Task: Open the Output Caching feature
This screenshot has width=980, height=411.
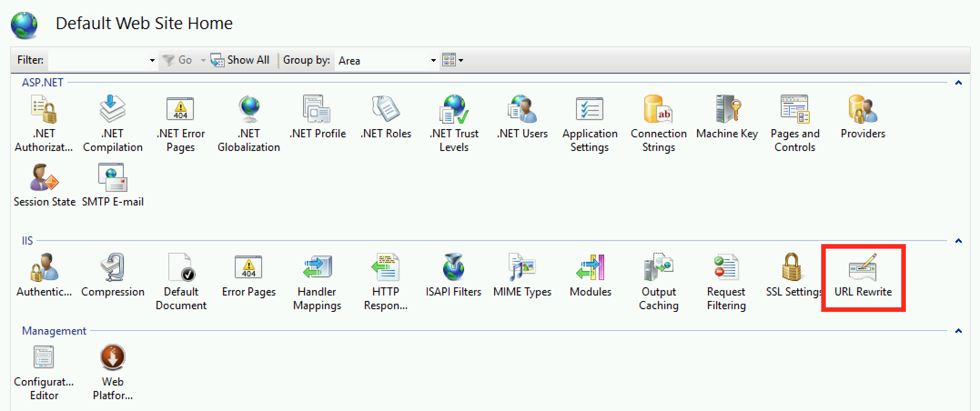Action: (658, 281)
